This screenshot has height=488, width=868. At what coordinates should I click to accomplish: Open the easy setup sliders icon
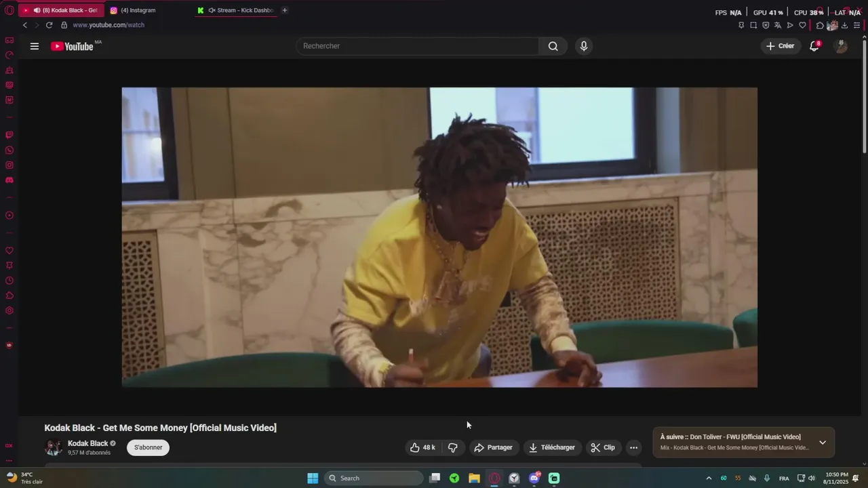pos(856,25)
